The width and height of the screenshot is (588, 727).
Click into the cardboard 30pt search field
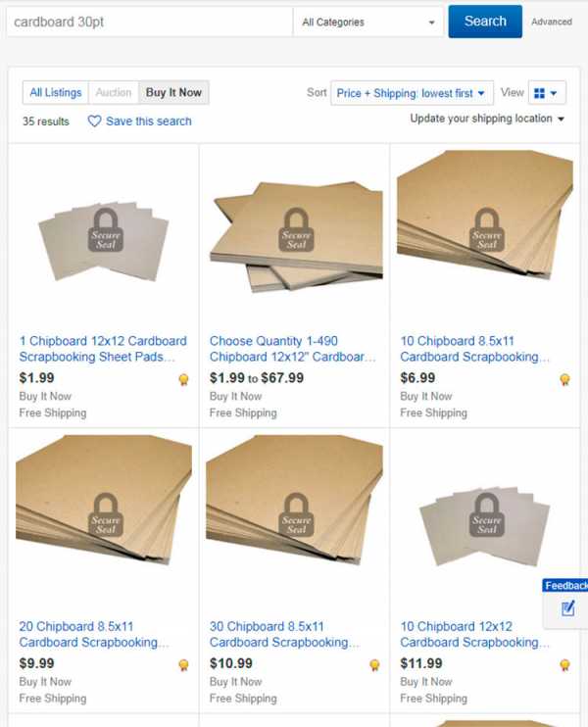149,22
